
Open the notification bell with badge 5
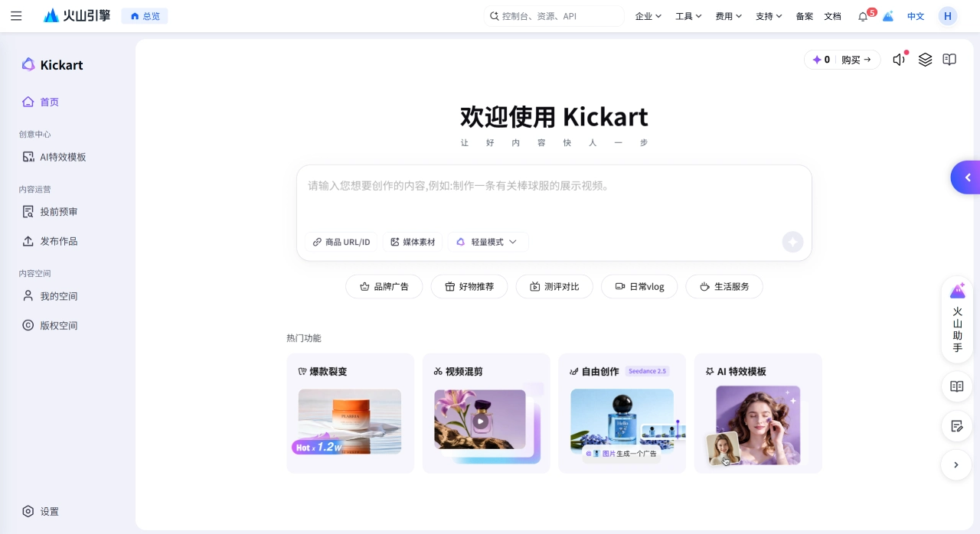(864, 16)
